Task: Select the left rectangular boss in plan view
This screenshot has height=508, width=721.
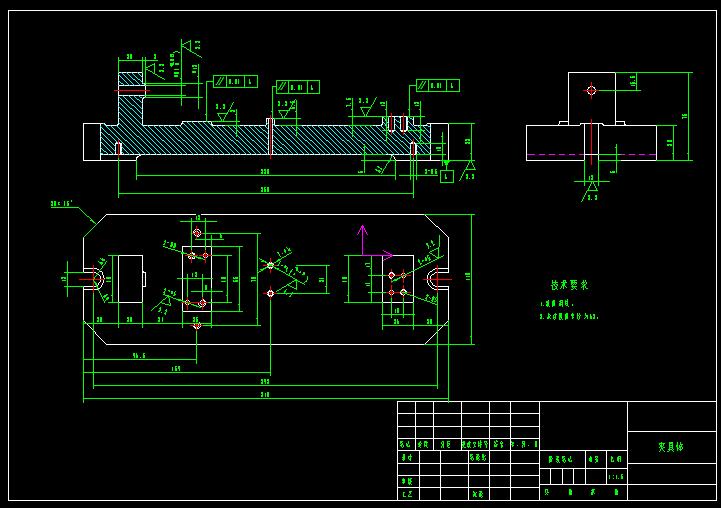Action: tap(131, 279)
